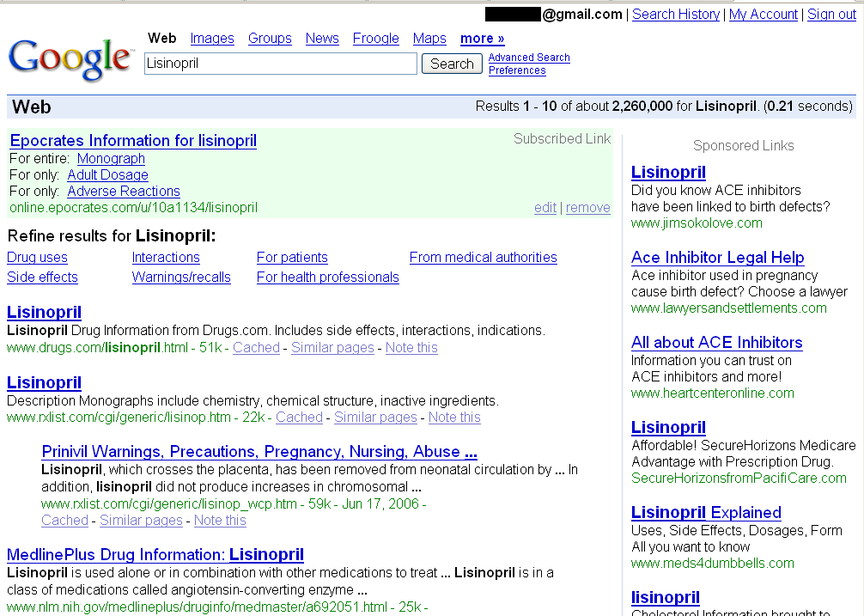Click the 'Subscribed Link' label
This screenshot has width=864, height=616.
coord(562,139)
